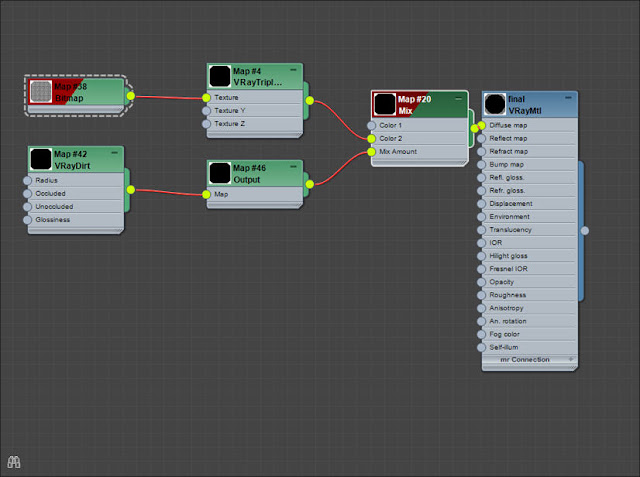The width and height of the screenshot is (640, 477).
Task: Collapse the Map #42 VRayDirt node
Action: (x=114, y=153)
